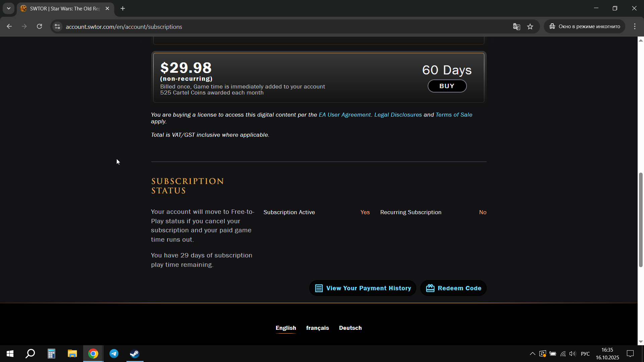The width and height of the screenshot is (644, 362).
Task: Open View Your Payment History
Action: point(363,288)
